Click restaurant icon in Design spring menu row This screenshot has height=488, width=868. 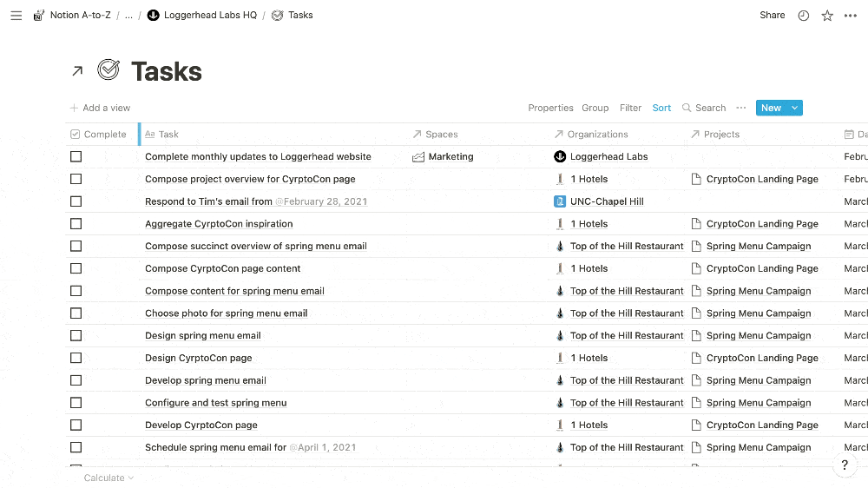pyautogui.click(x=560, y=336)
